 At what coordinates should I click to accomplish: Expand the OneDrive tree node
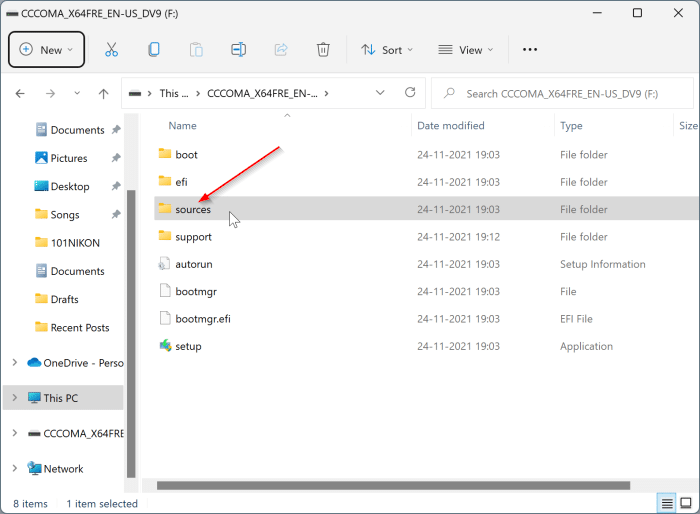pos(15,363)
